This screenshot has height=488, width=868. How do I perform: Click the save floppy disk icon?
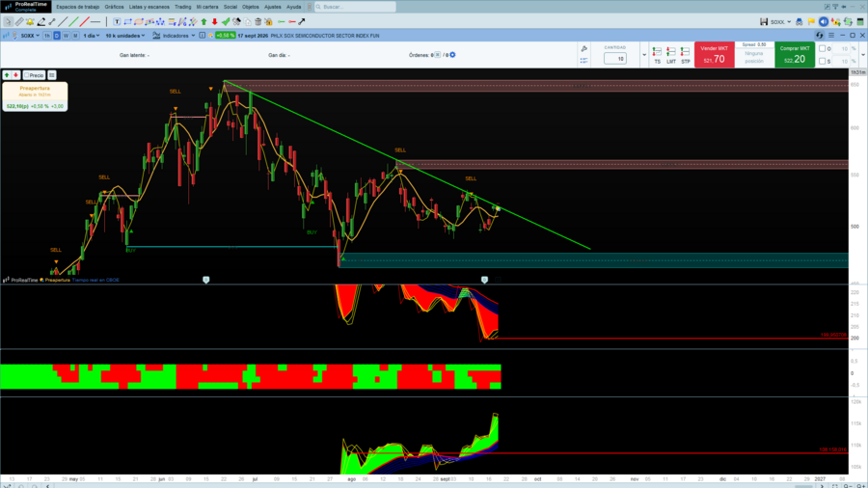[764, 21]
